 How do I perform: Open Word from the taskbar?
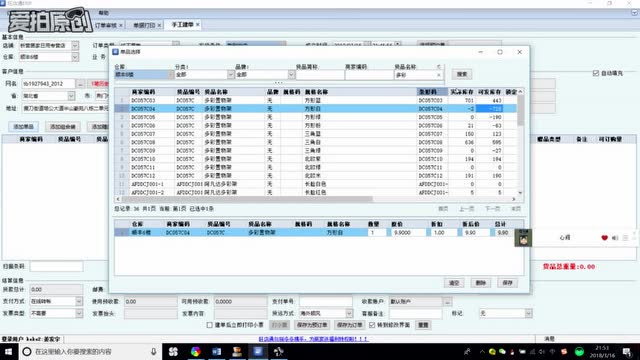[216, 351]
